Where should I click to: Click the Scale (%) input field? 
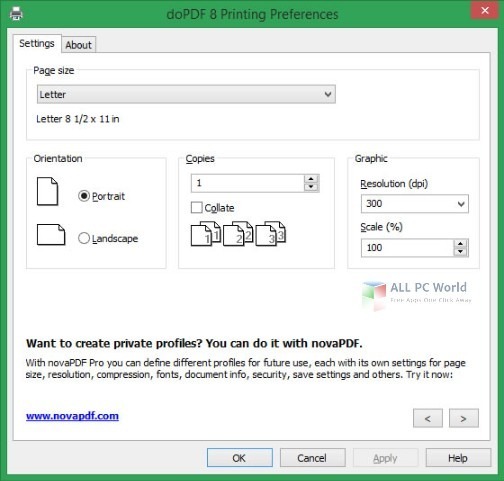407,248
